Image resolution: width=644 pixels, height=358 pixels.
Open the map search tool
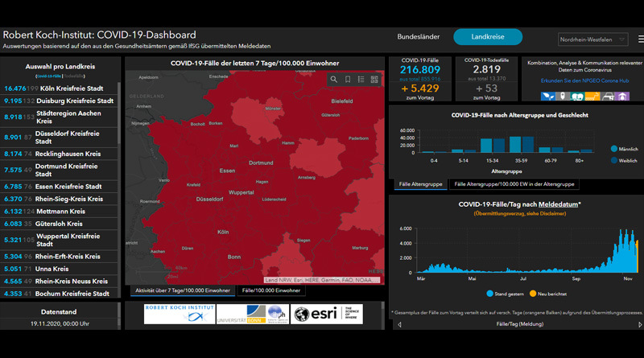(x=334, y=80)
